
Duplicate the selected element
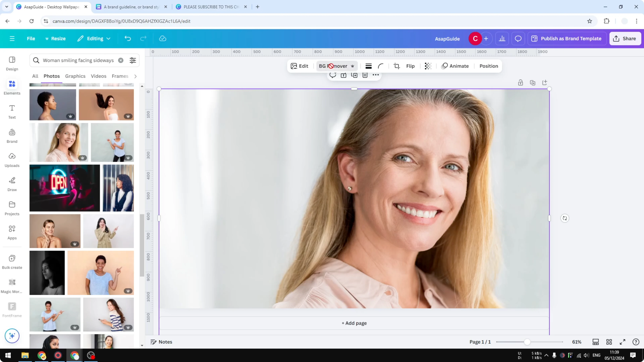[x=354, y=75]
